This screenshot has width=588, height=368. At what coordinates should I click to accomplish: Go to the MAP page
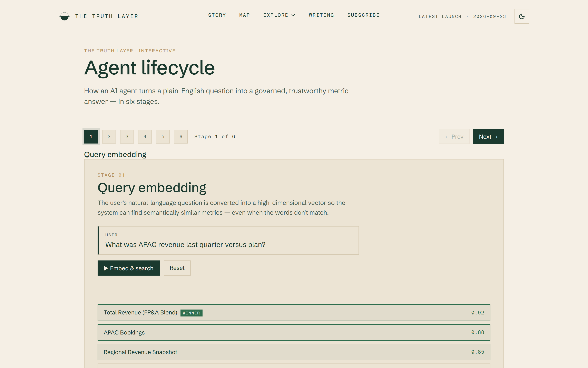click(x=244, y=15)
